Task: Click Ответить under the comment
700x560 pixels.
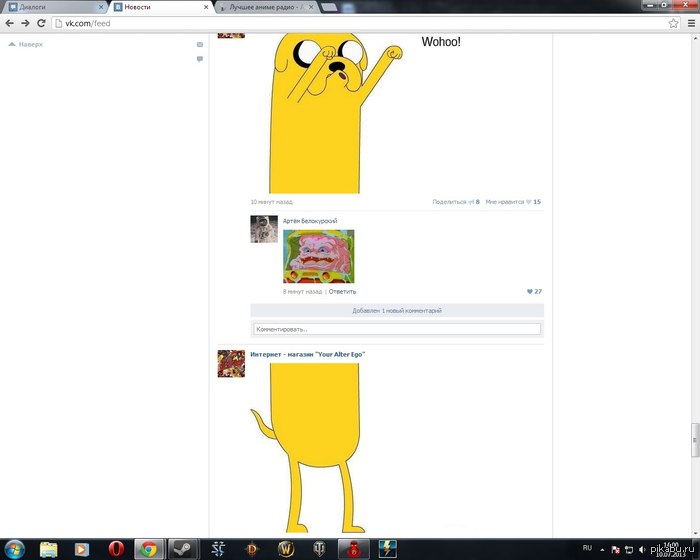Action: coord(342,292)
